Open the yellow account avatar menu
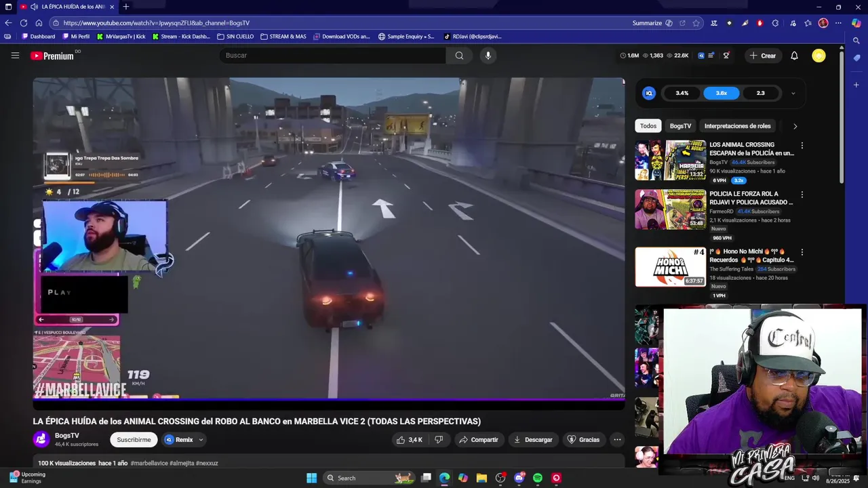This screenshot has width=868, height=488. tap(818, 56)
